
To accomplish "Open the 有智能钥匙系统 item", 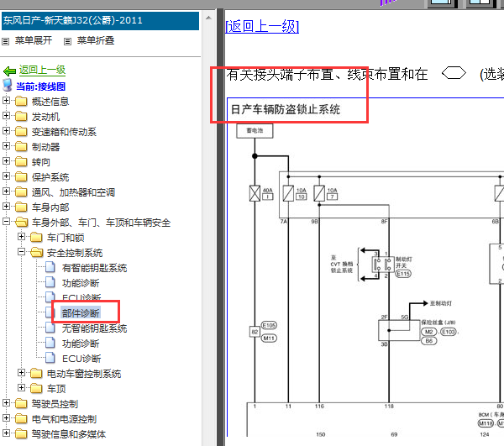I will click(x=94, y=268).
